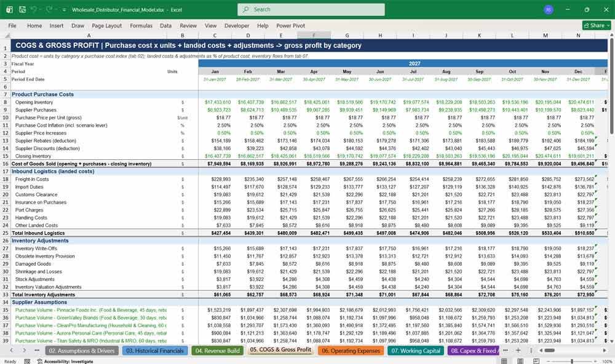Select the title cell COGS & GROSS PROFIT
This screenshot has height=364, width=615.
pos(309,45)
